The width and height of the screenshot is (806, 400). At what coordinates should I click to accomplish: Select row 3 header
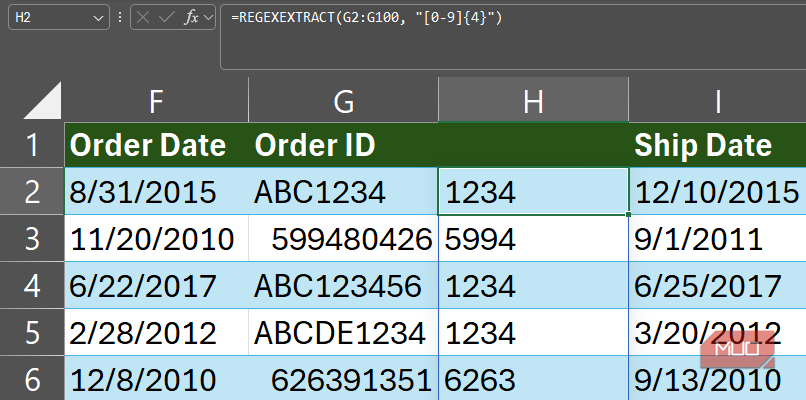pyautogui.click(x=32, y=239)
